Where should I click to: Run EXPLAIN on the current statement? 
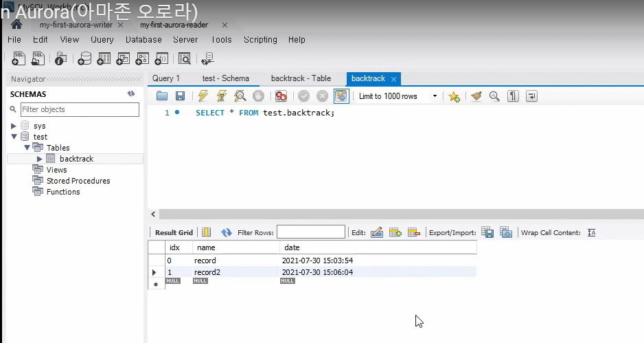[x=240, y=96]
